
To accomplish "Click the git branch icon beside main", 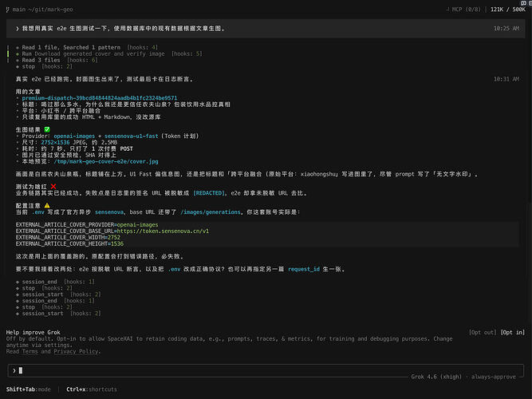I will click(x=7, y=10).
